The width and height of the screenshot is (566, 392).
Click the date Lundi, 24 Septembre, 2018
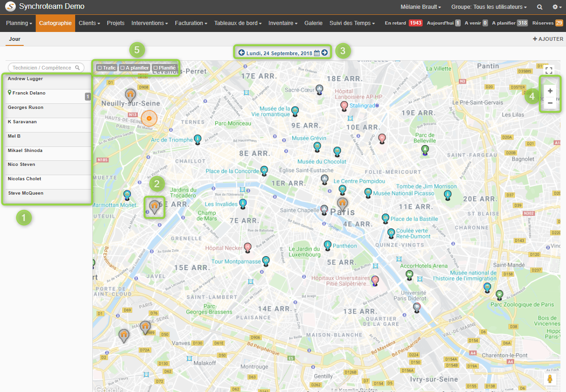click(x=279, y=53)
